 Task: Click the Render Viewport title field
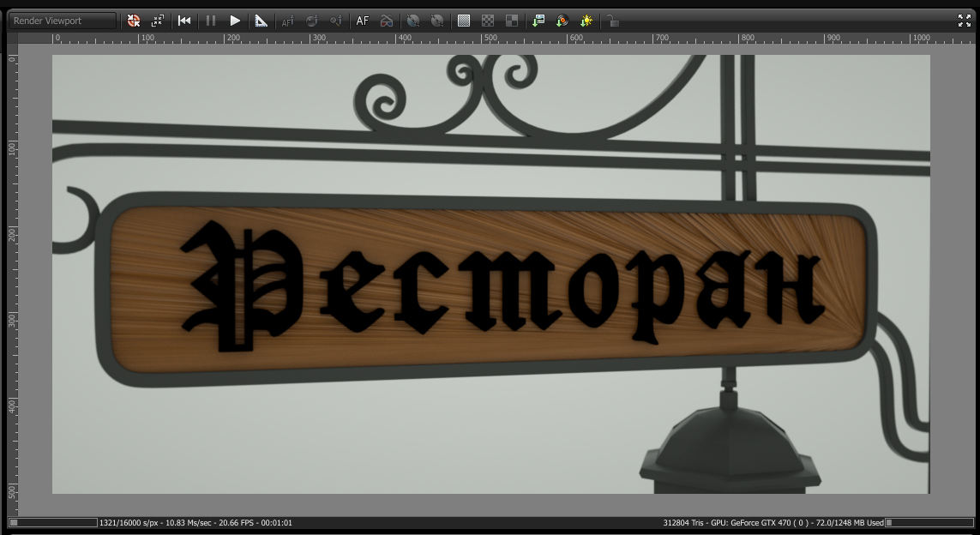click(x=63, y=21)
